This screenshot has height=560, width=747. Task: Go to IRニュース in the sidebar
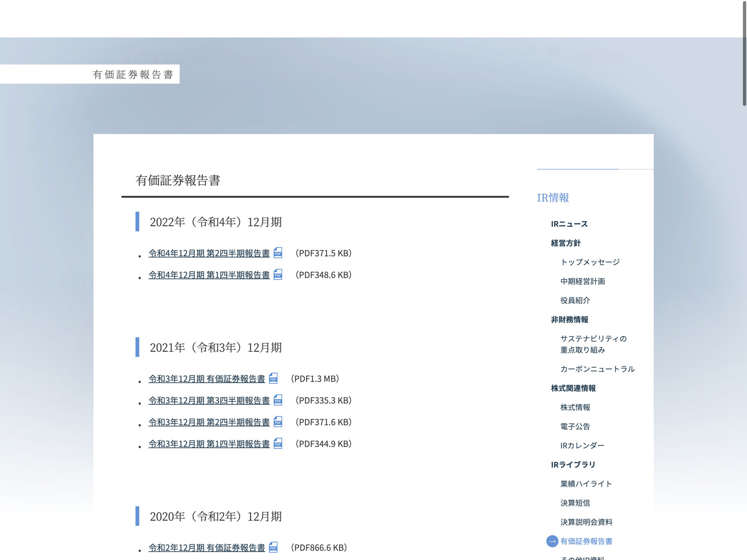click(569, 224)
